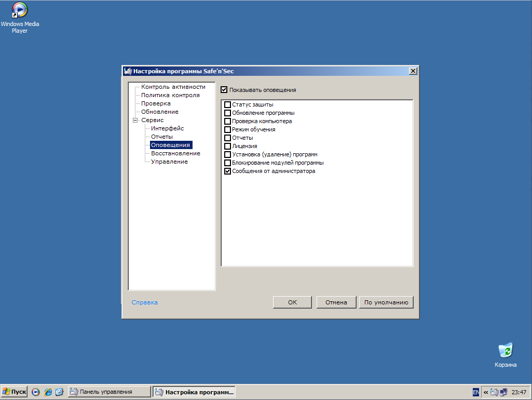The width and height of the screenshot is (532, 400).
Task: Launch Media Player from quick launch
Action: 36,392
